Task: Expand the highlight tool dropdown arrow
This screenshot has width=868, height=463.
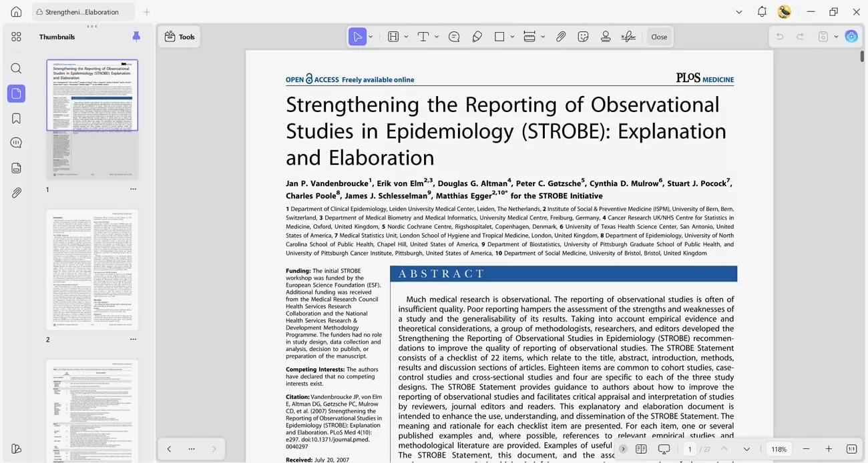Action: click(x=406, y=37)
